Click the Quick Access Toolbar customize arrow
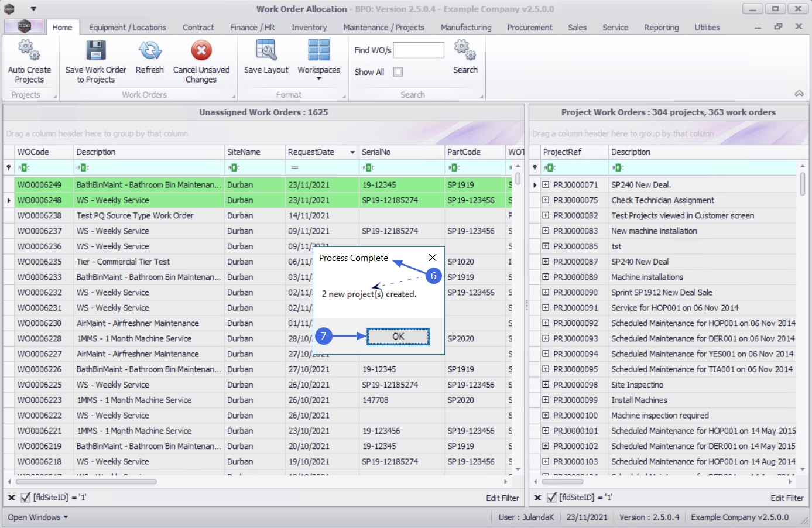The image size is (812, 528). coord(33,9)
